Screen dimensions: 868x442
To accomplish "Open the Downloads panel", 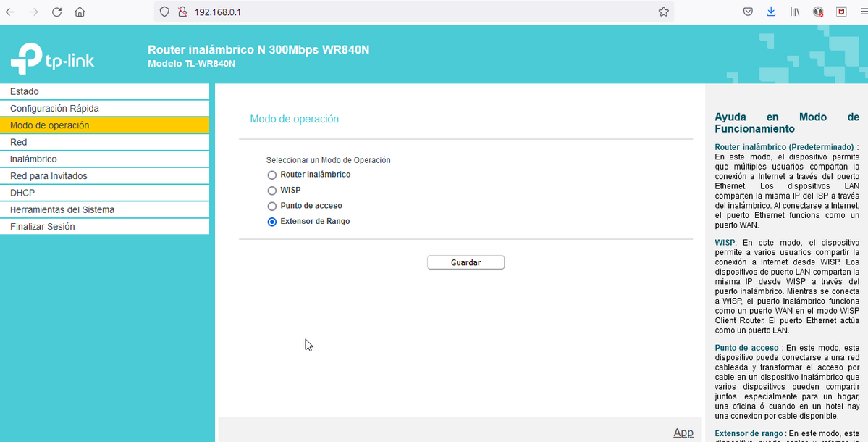I will point(770,11).
